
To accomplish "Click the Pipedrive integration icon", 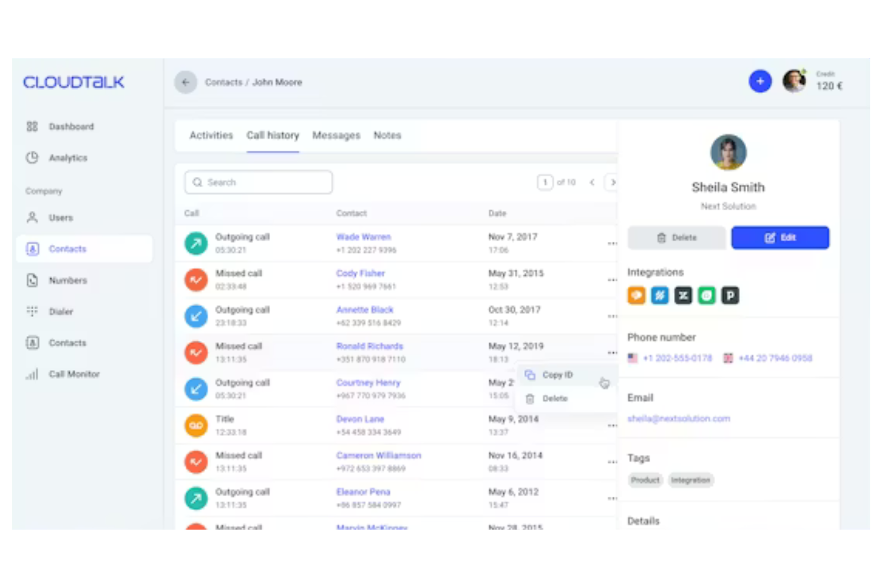I will tap(730, 295).
